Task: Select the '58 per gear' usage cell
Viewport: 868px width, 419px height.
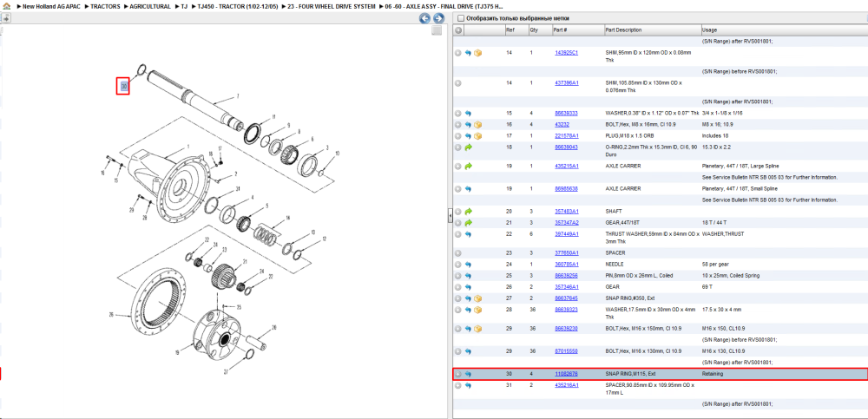Action: coord(715,265)
